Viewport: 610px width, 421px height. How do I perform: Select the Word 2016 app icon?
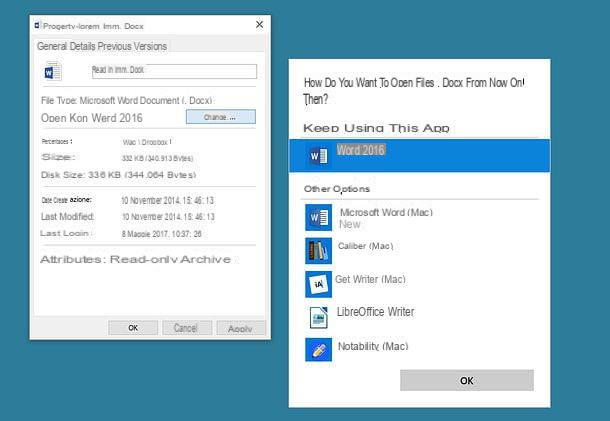[x=318, y=156]
